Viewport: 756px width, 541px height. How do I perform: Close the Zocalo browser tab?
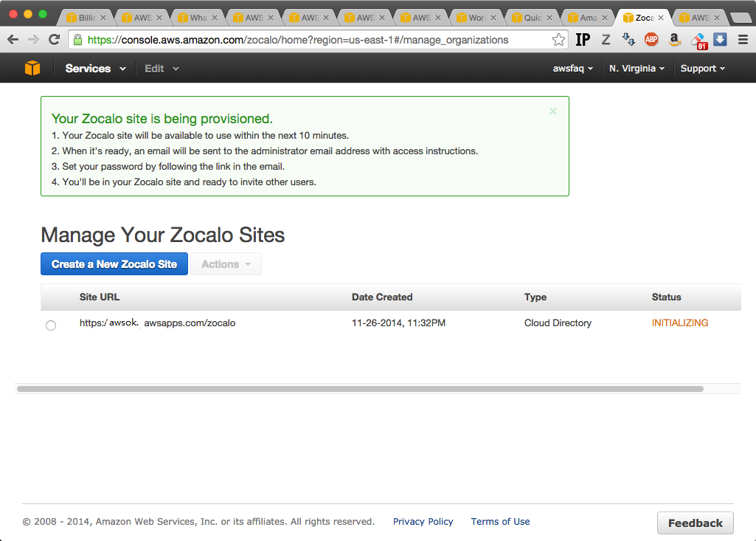pos(661,18)
